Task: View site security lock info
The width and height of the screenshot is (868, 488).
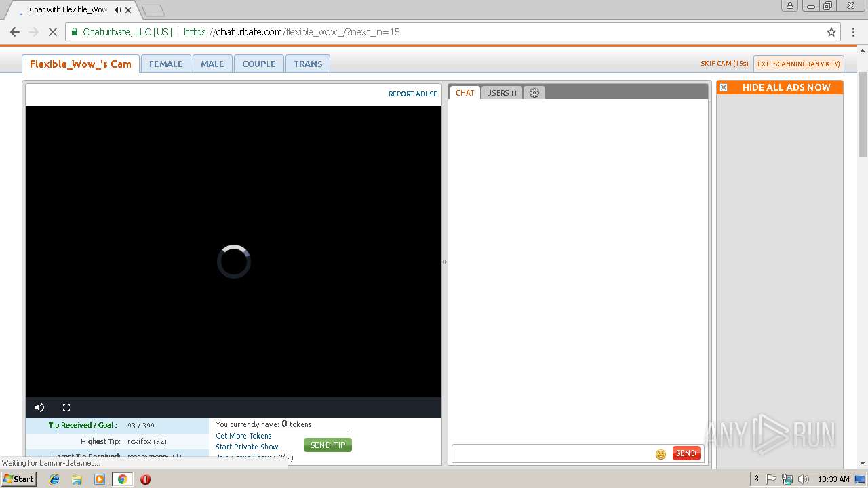Action: pyautogui.click(x=75, y=32)
